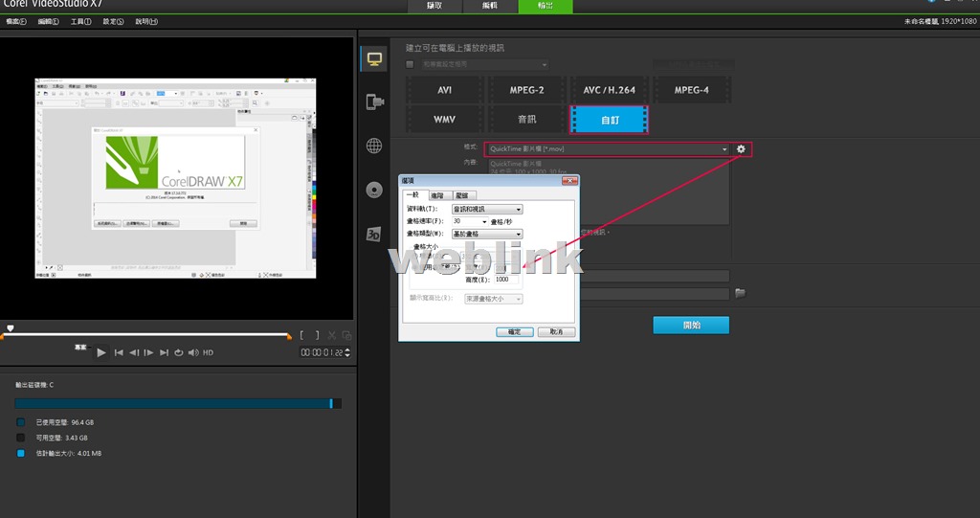This screenshot has width=980, height=518.
Task: Open the 工具 Tools menu
Action: coord(80,21)
